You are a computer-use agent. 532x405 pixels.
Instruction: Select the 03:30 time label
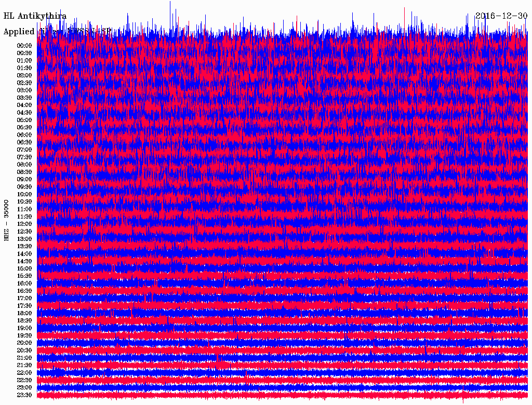coord(24,98)
